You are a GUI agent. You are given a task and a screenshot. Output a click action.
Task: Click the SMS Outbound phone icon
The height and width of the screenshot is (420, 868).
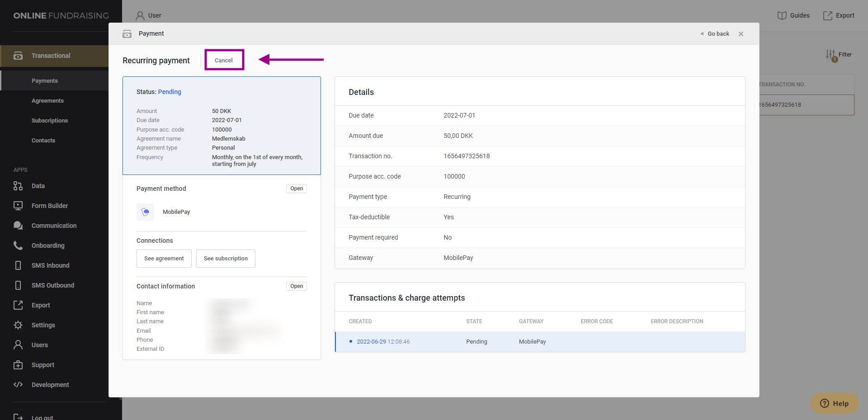click(18, 285)
